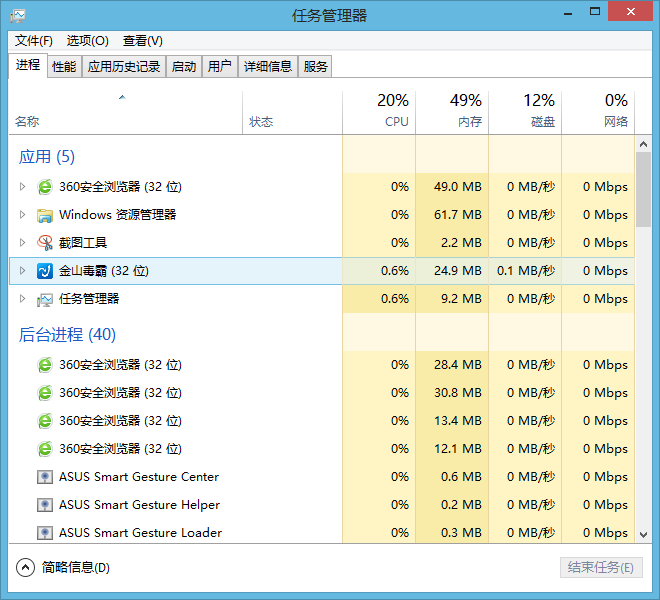The image size is (660, 600).
Task: Select the 金山毒霸 (32 位) row name
Action: (x=104, y=271)
